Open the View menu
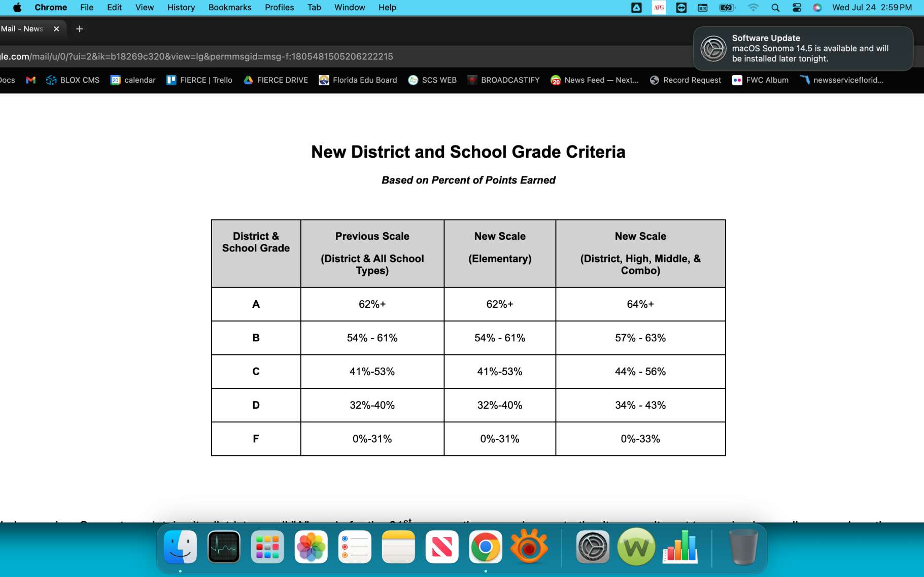The width and height of the screenshot is (924, 577). pos(145,8)
